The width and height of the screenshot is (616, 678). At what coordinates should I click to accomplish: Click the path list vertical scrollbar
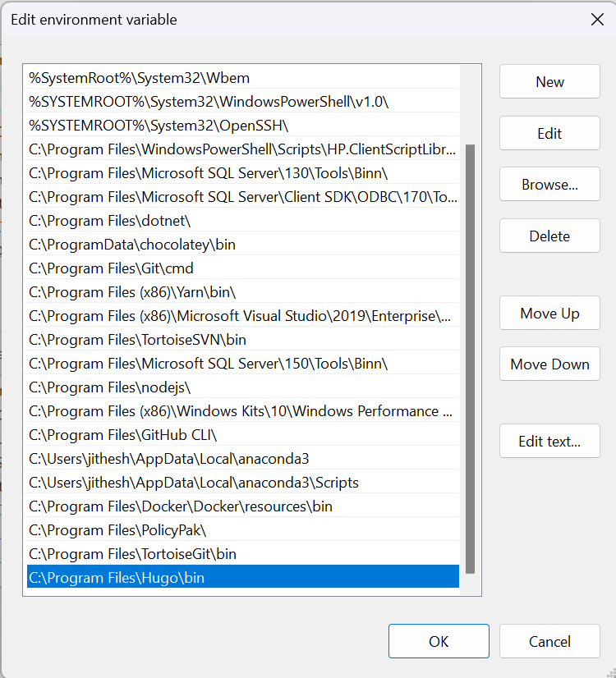(x=470, y=358)
